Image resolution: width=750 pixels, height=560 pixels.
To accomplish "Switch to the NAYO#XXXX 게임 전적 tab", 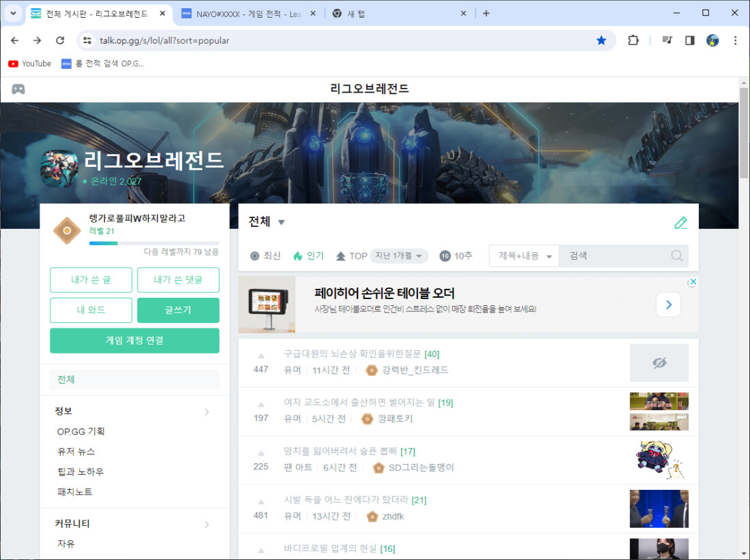I will click(x=248, y=14).
